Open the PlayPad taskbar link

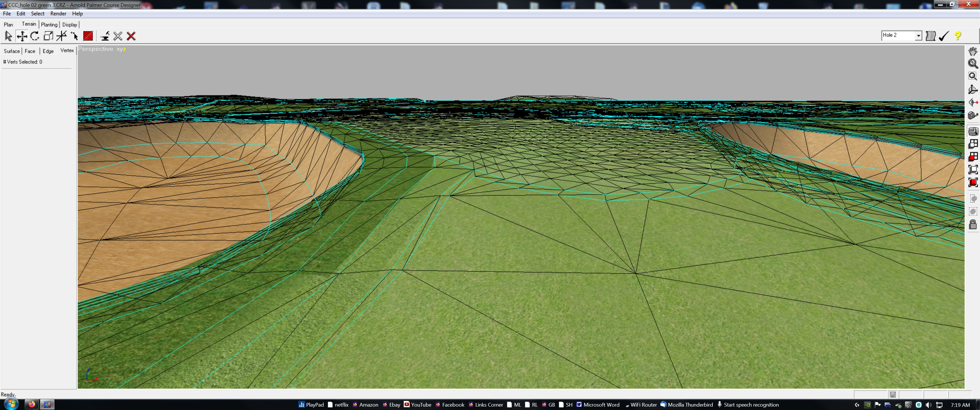point(311,405)
